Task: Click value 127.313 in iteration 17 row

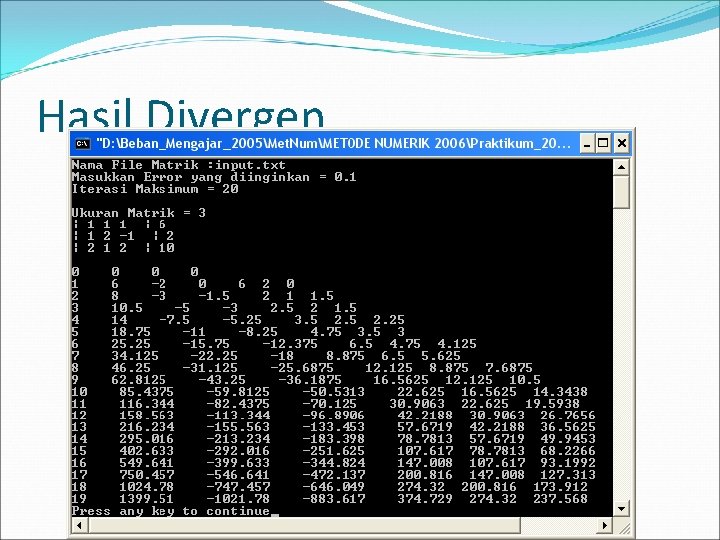Action: (568, 475)
